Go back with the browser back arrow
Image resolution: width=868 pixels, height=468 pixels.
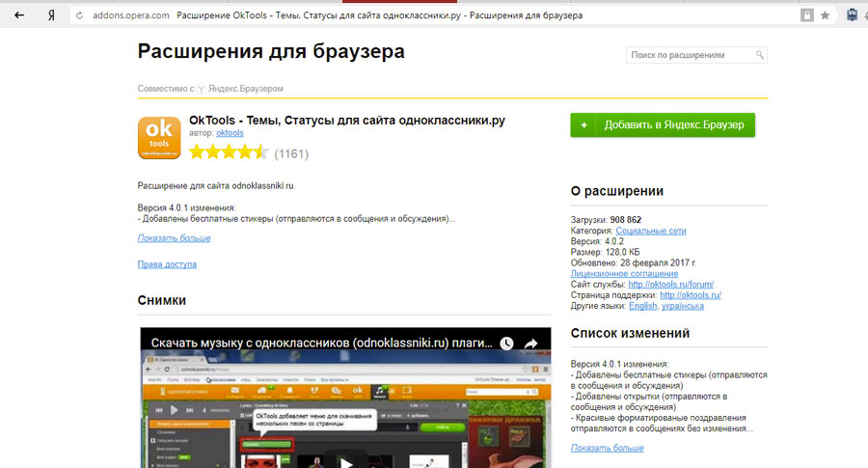tap(19, 15)
